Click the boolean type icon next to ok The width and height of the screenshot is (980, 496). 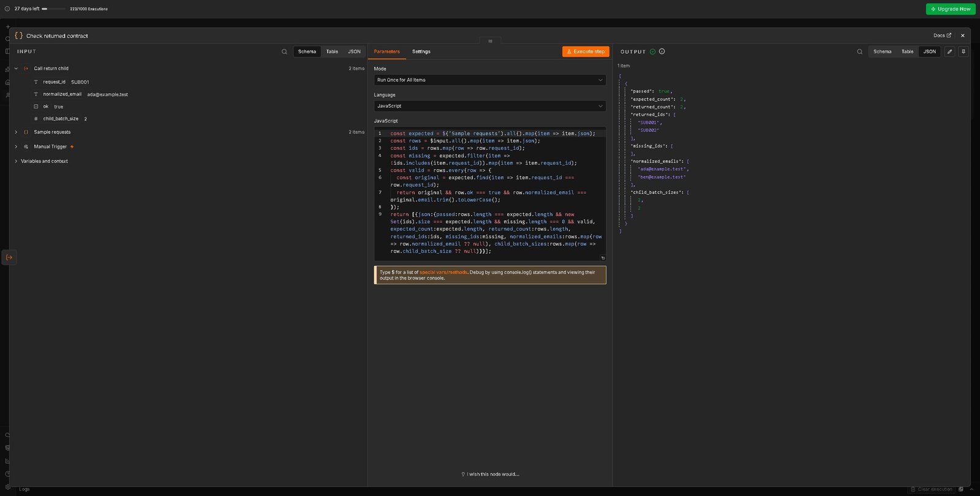(36, 107)
